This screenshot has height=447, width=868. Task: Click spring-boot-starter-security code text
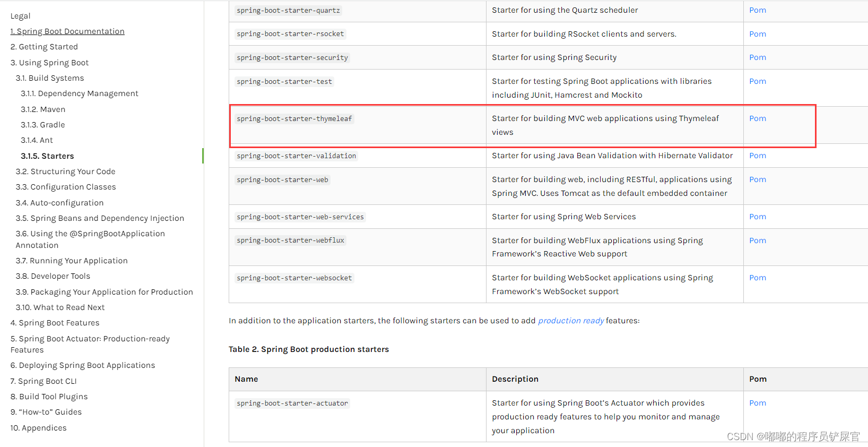coord(292,58)
